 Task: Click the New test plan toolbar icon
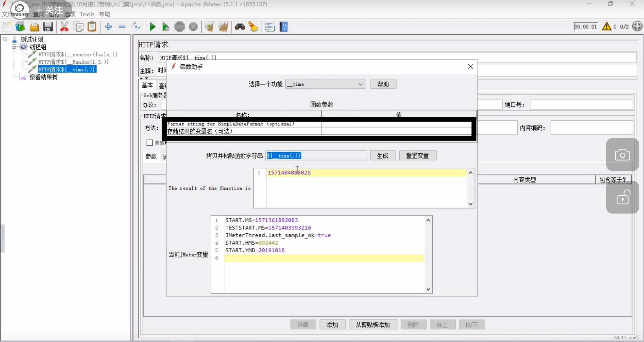(7, 27)
